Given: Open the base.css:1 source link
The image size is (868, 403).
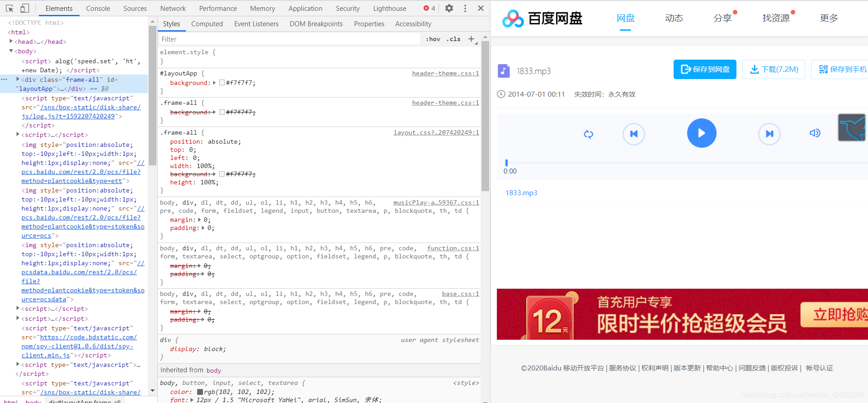Looking at the screenshot, I should click(x=460, y=294).
